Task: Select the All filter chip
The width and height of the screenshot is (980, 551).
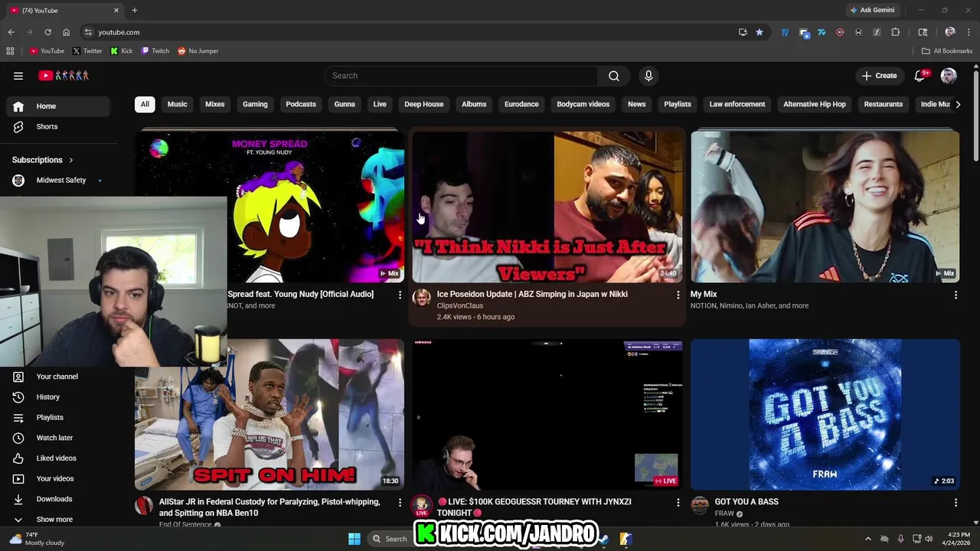Action: pos(145,104)
